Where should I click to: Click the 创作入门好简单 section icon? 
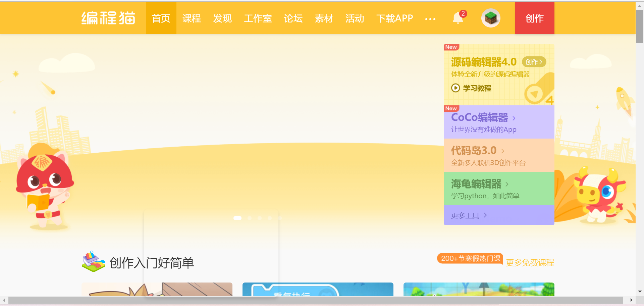click(x=93, y=261)
